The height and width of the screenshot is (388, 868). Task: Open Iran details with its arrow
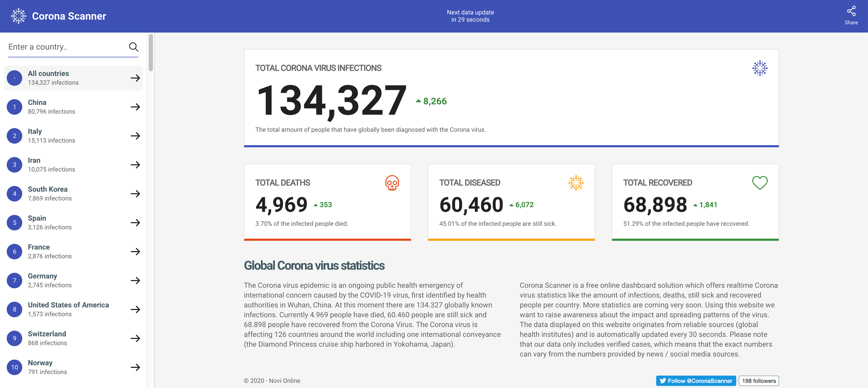coord(135,165)
